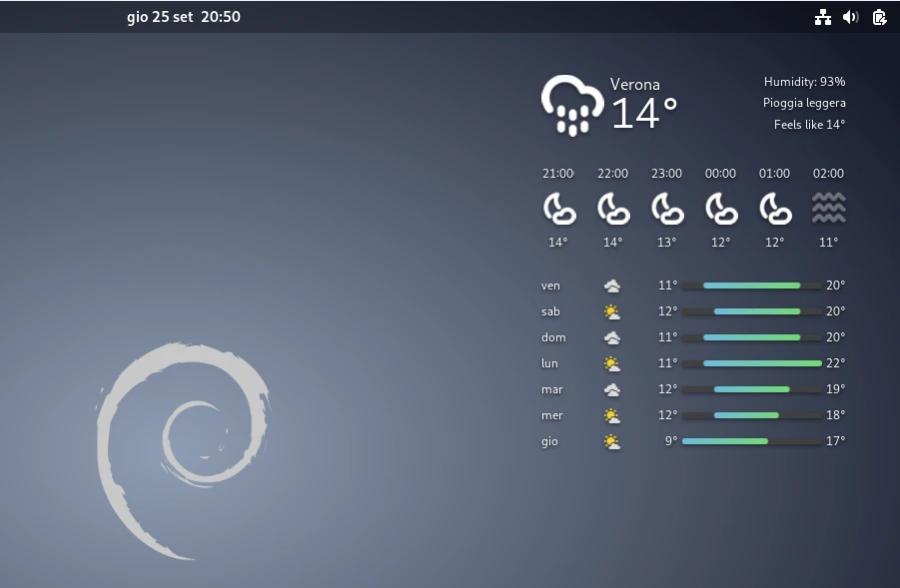Viewport: 900px width, 588px height.
Task: Click the fog icon under 02:00
Action: pos(829,207)
